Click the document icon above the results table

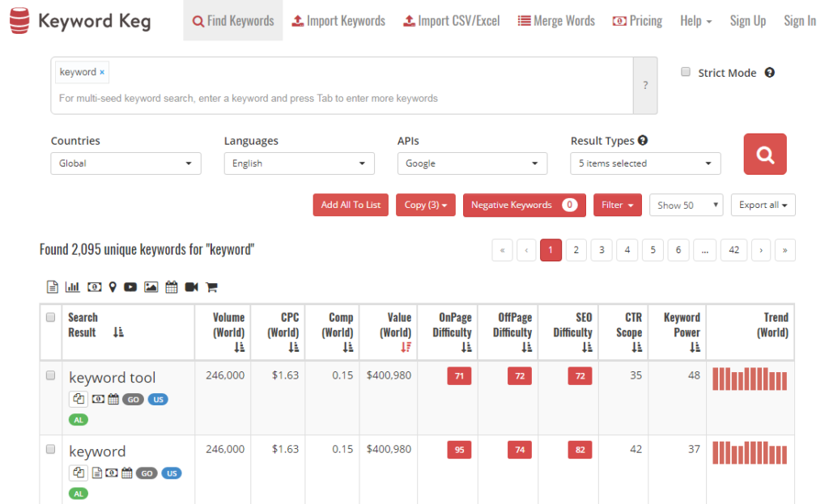pyautogui.click(x=53, y=287)
